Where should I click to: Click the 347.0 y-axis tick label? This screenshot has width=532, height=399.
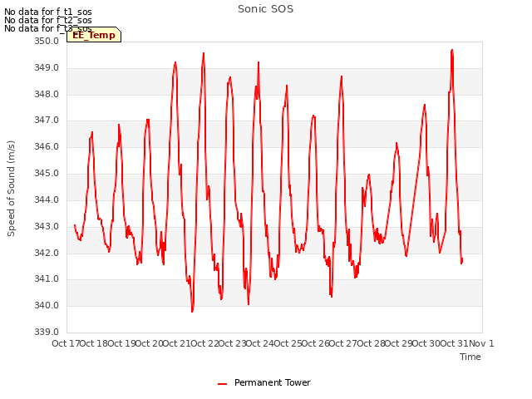click(47, 120)
